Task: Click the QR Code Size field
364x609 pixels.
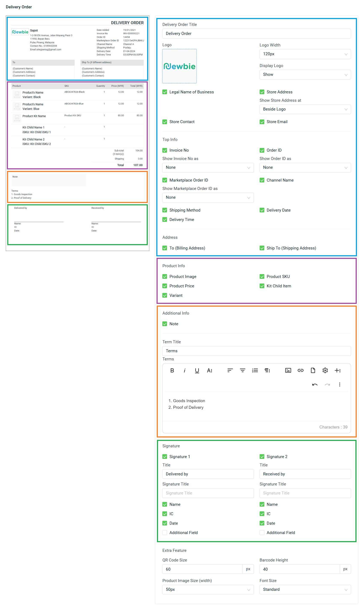Action: click(202, 569)
